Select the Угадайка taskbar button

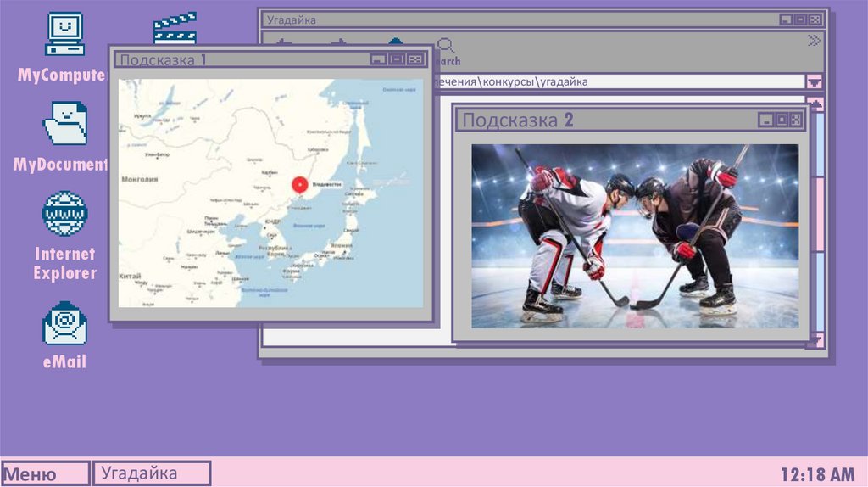(152, 473)
